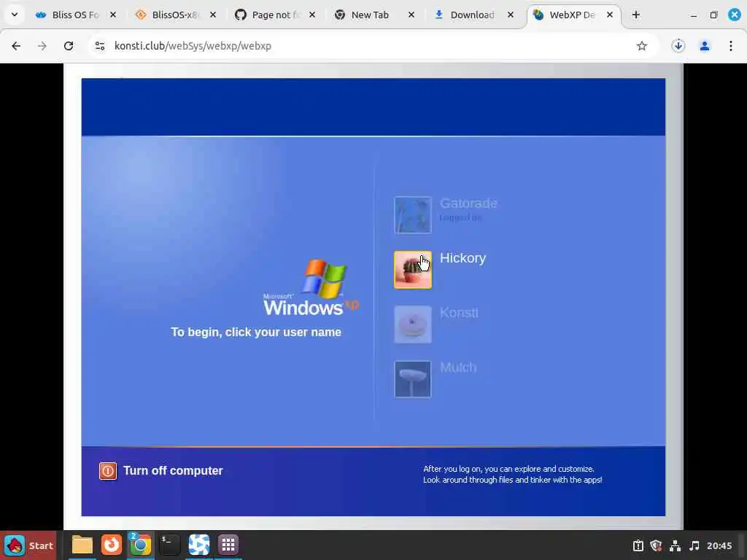
Task: Click the 20:45 clock in the taskbar
Action: coord(719,545)
